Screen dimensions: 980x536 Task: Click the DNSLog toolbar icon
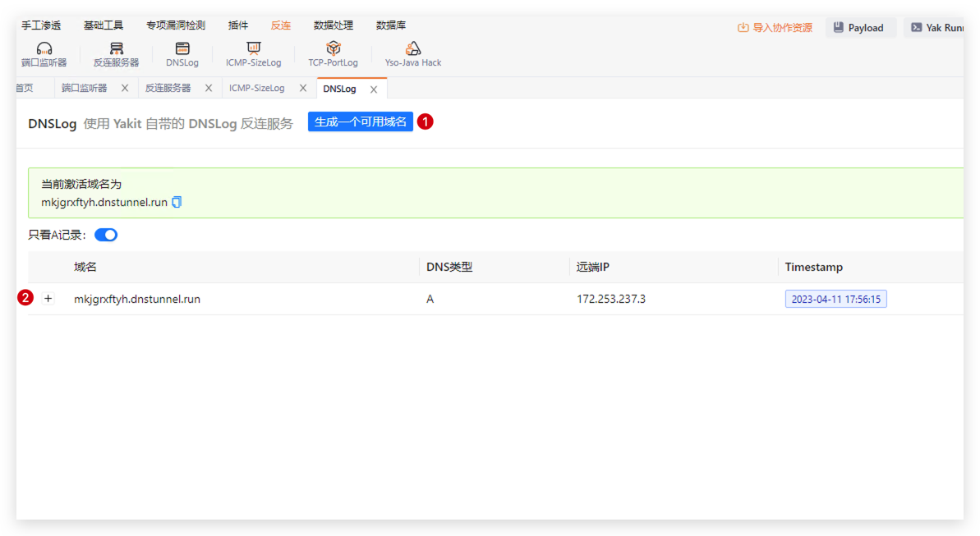click(182, 54)
